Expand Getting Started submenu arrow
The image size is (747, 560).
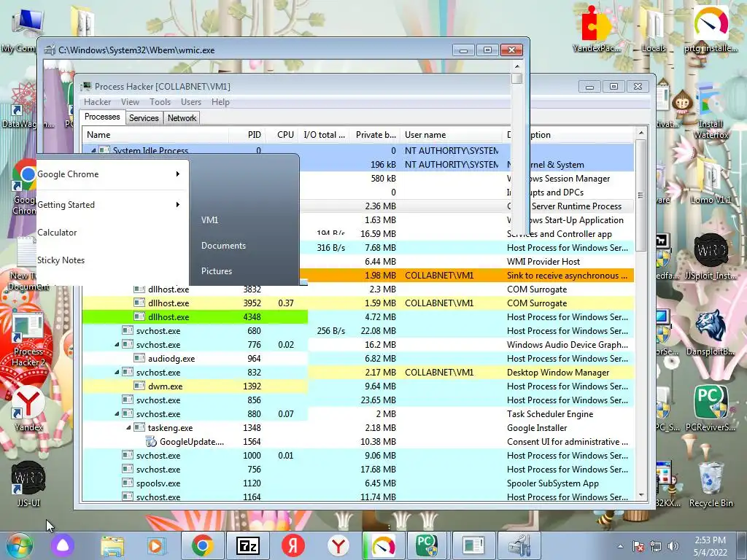[178, 205]
